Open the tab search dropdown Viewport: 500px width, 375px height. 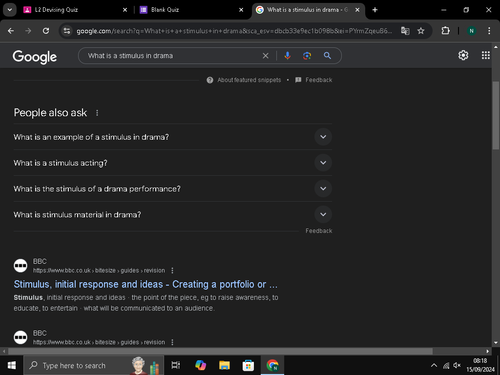click(x=10, y=10)
